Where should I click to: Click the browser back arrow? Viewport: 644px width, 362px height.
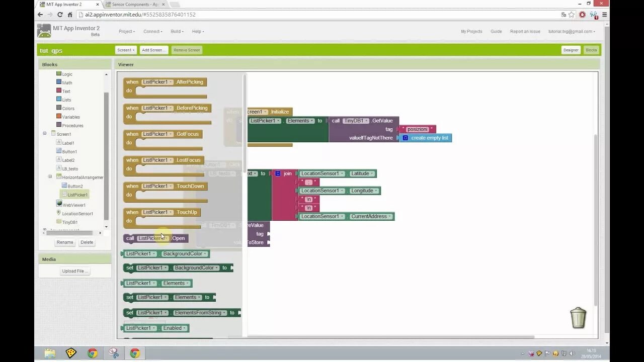[40, 15]
